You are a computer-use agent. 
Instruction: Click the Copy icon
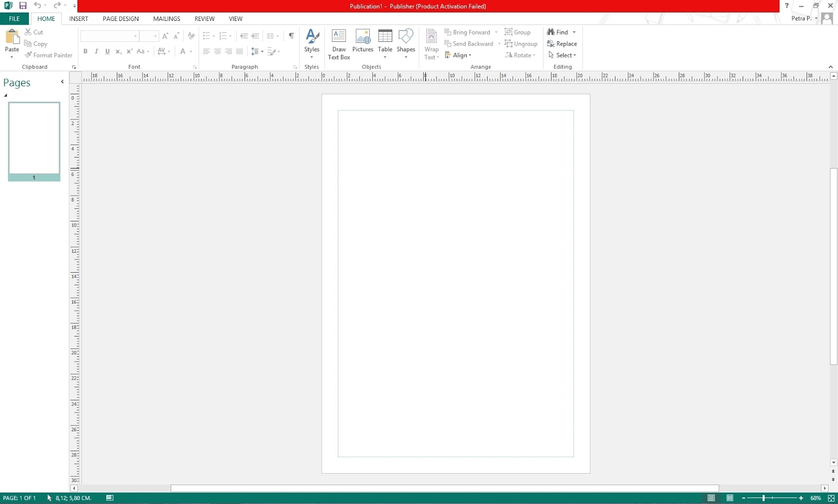tap(28, 43)
